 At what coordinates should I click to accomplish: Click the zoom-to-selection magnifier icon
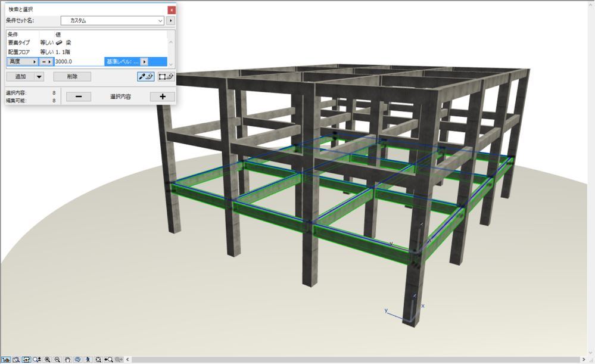click(16, 359)
